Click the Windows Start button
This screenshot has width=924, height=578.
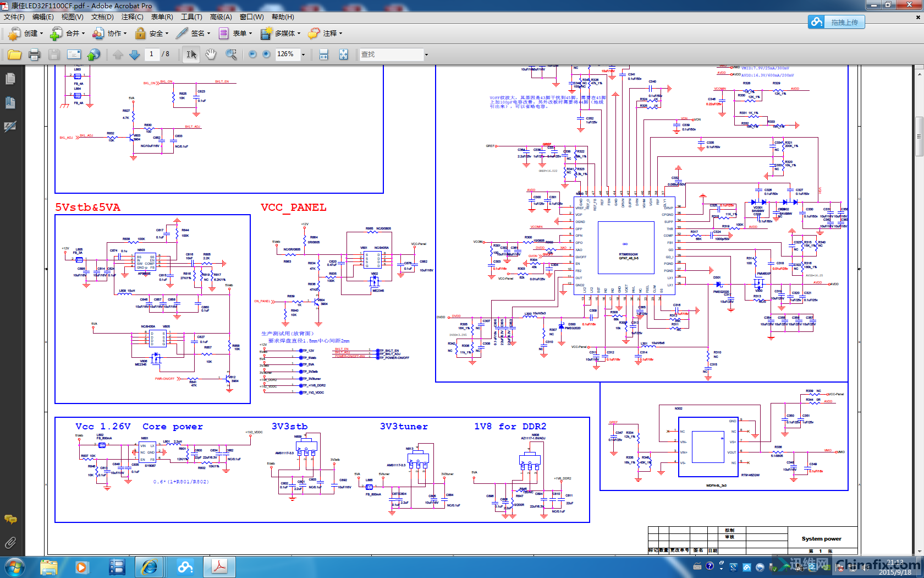click(x=14, y=567)
